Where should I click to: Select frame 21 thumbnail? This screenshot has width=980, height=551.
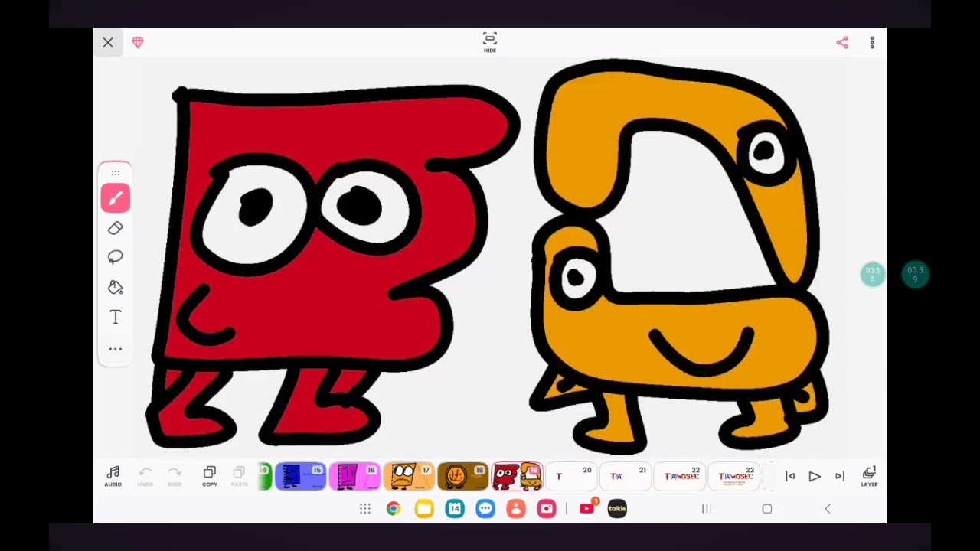625,476
